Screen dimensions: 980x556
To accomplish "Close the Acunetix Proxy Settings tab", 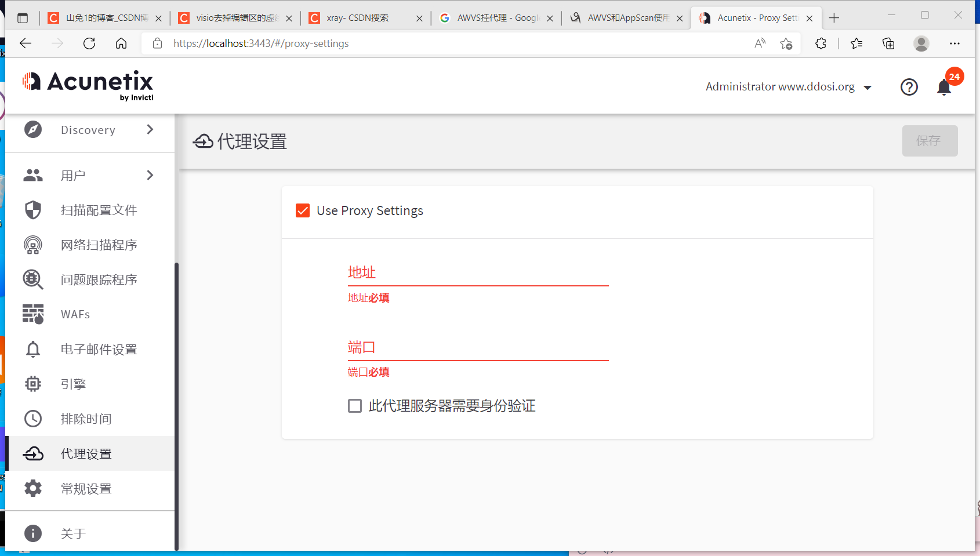I will [x=810, y=19].
